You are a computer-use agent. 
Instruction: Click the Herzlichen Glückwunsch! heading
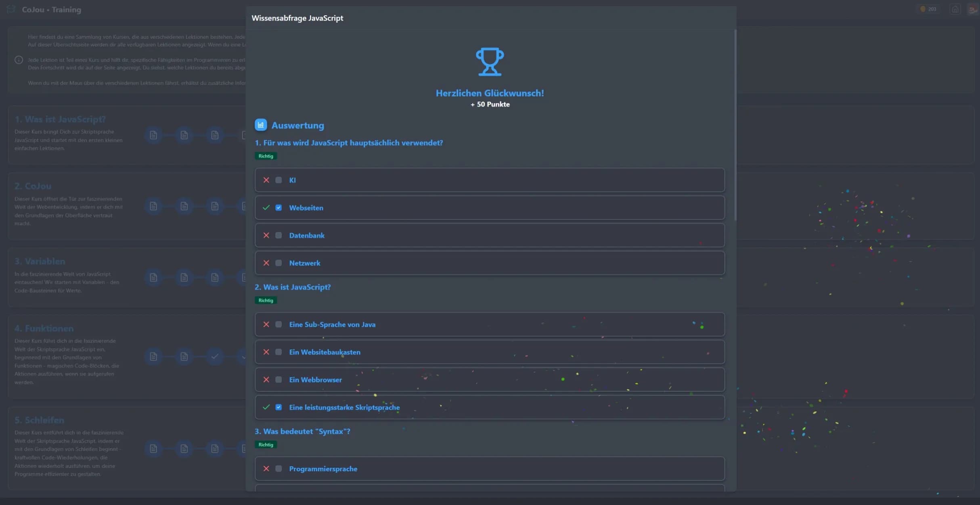[x=490, y=93]
